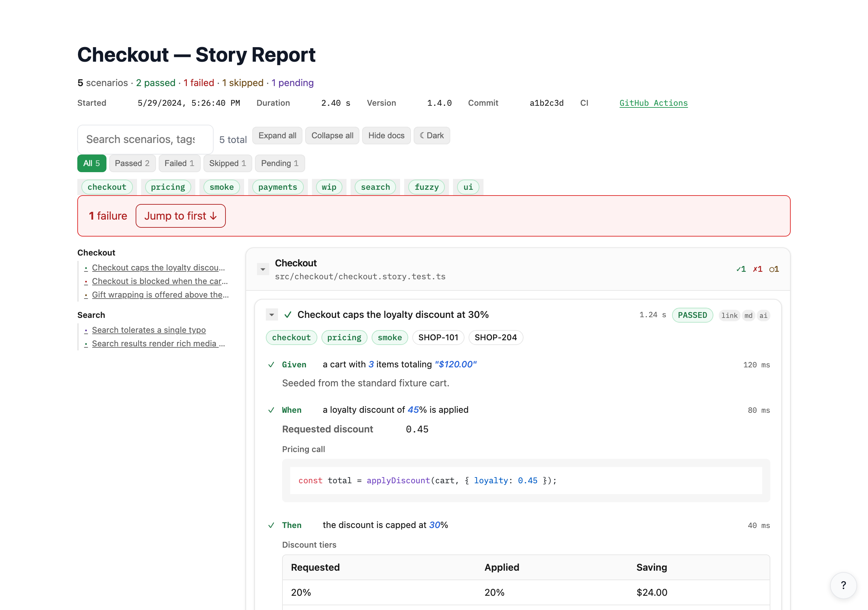Click the "1 failed" summary count

(x=198, y=83)
